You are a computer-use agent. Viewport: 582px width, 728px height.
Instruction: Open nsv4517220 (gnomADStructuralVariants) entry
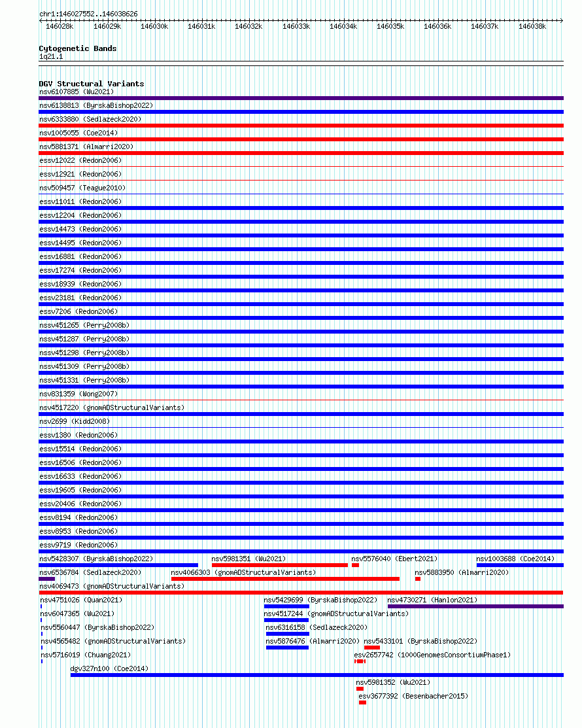[x=112, y=407]
